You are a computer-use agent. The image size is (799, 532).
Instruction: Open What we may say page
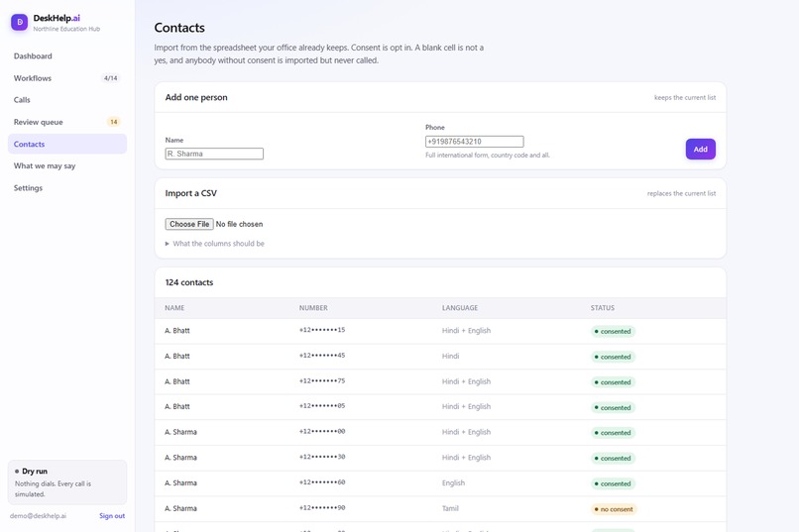pos(67,166)
